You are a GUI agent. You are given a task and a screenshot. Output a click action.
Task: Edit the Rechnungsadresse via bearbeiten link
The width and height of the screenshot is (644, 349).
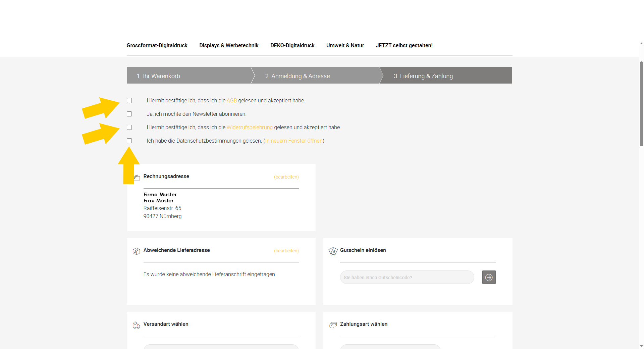pos(286,177)
